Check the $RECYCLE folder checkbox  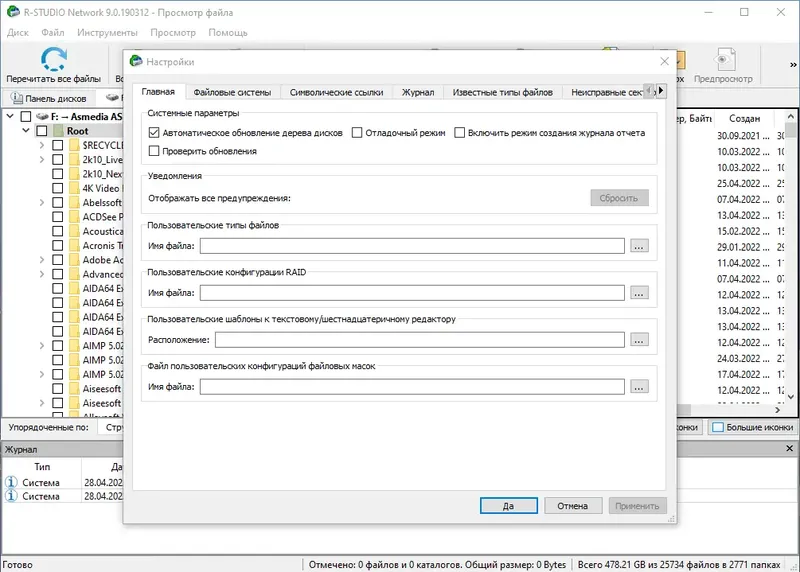coord(58,145)
